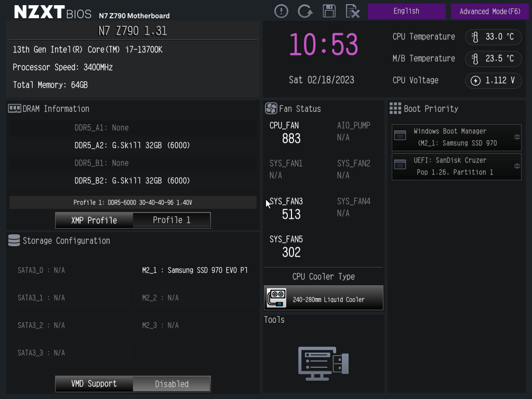Select the XMP Profile label button

click(94, 220)
